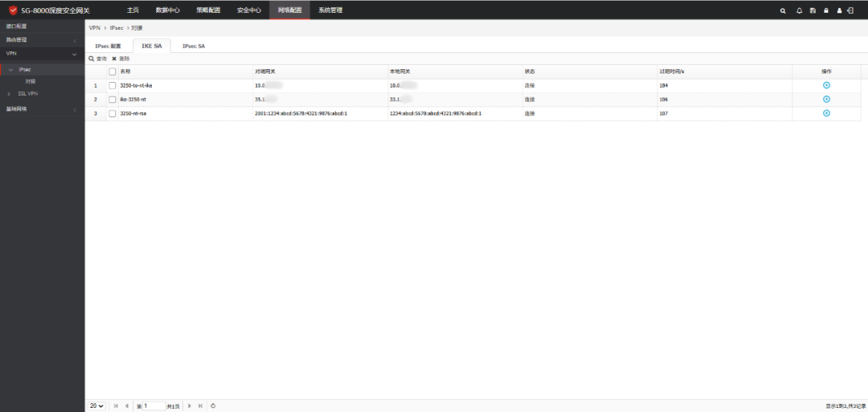Select the IKE SA tab

(152, 47)
